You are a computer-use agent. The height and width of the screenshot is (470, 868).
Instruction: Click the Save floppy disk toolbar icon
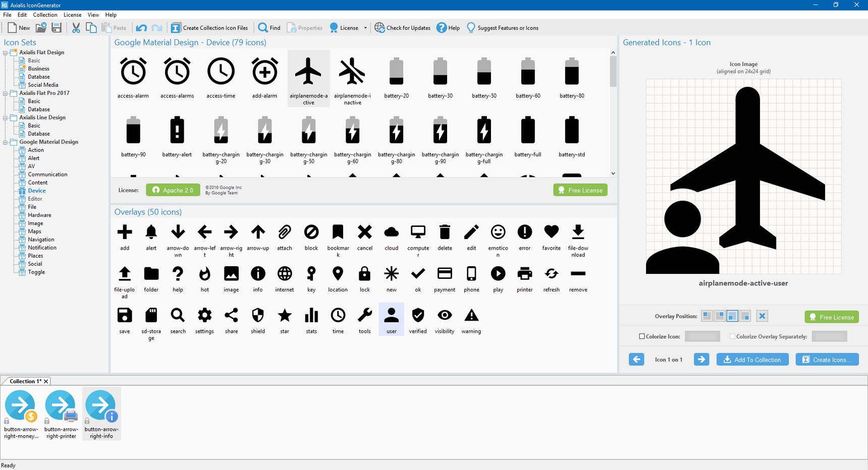[x=57, y=28]
